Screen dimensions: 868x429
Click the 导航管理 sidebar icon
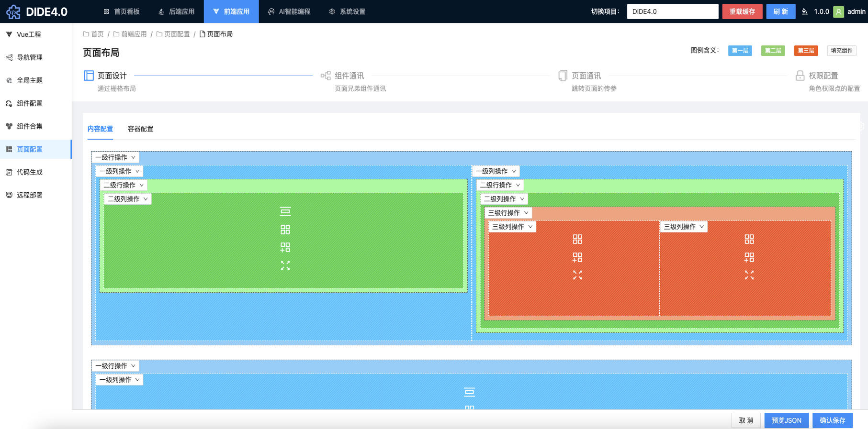[9, 57]
